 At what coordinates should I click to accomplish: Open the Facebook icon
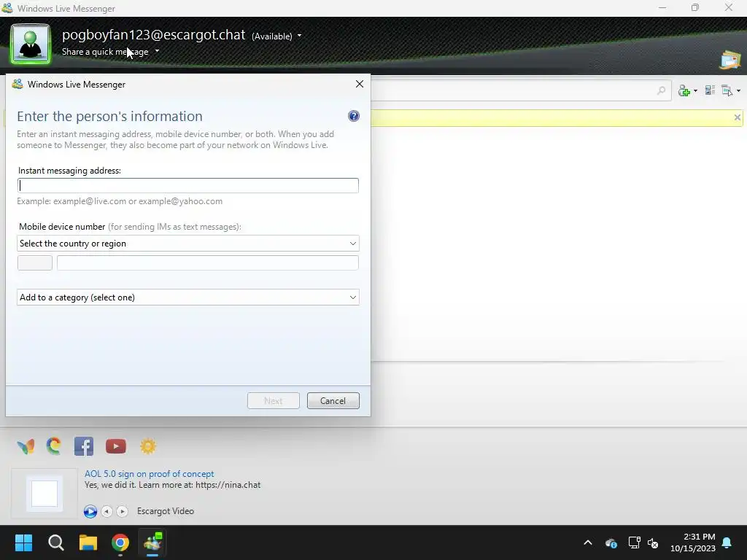pyautogui.click(x=84, y=446)
